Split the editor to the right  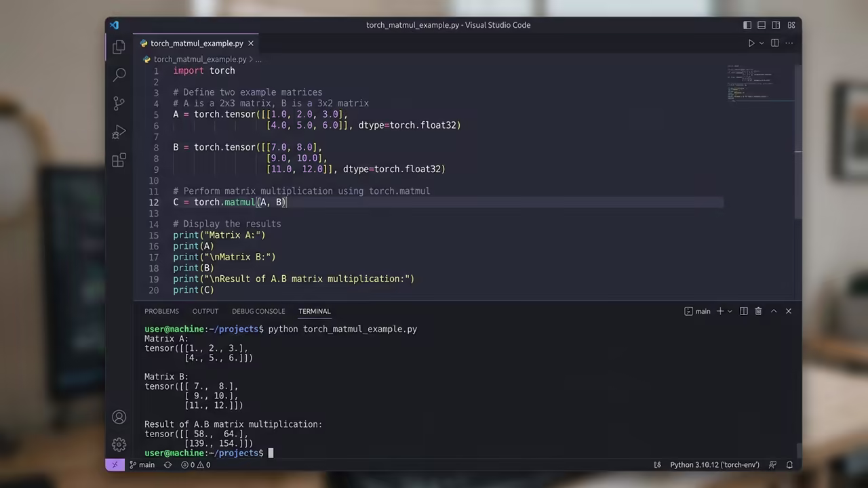(x=774, y=43)
